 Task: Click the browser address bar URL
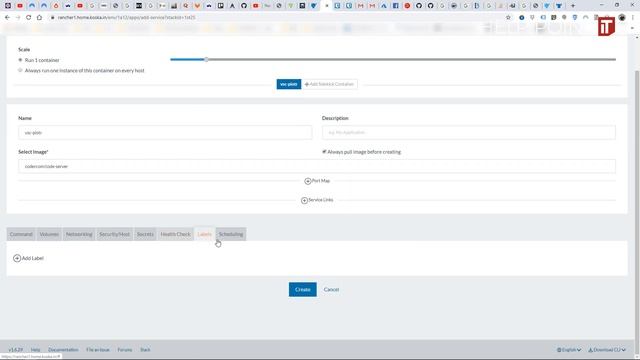pos(127,18)
